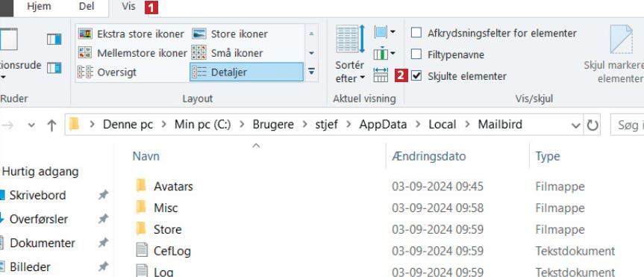Uncheck Skjulte elementer checkbox
The image size is (644, 277).
[x=416, y=76]
